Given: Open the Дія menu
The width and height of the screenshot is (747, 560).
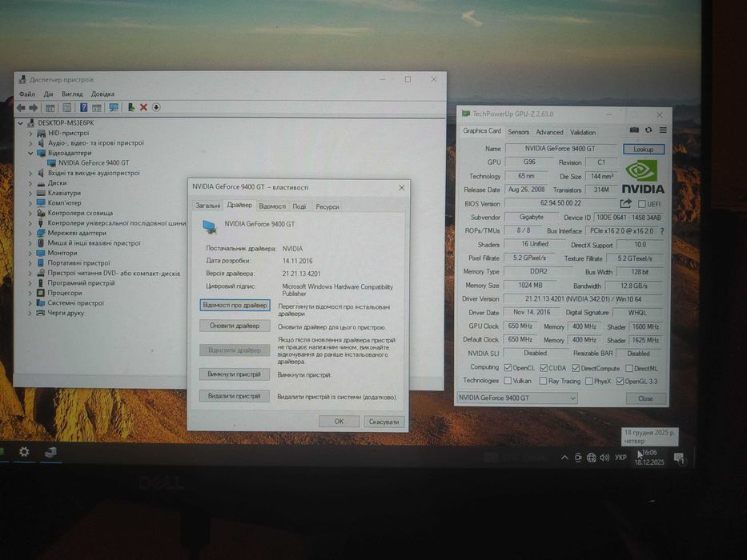Looking at the screenshot, I should pyautogui.click(x=49, y=94).
